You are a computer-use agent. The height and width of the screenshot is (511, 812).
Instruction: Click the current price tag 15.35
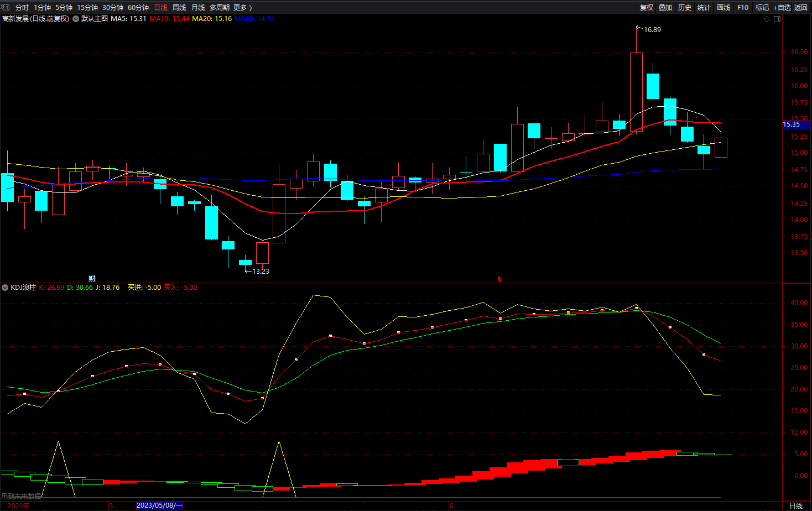coord(797,124)
